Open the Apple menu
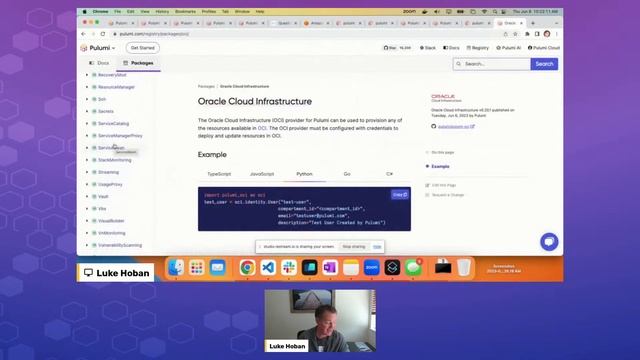The width and height of the screenshot is (640, 360). 84,12
